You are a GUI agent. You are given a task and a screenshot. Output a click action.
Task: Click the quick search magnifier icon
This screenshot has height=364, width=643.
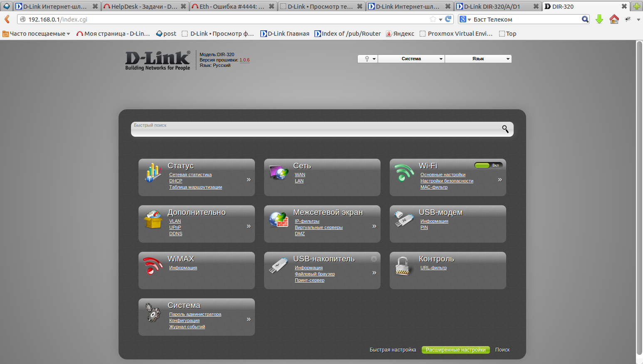pyautogui.click(x=505, y=129)
